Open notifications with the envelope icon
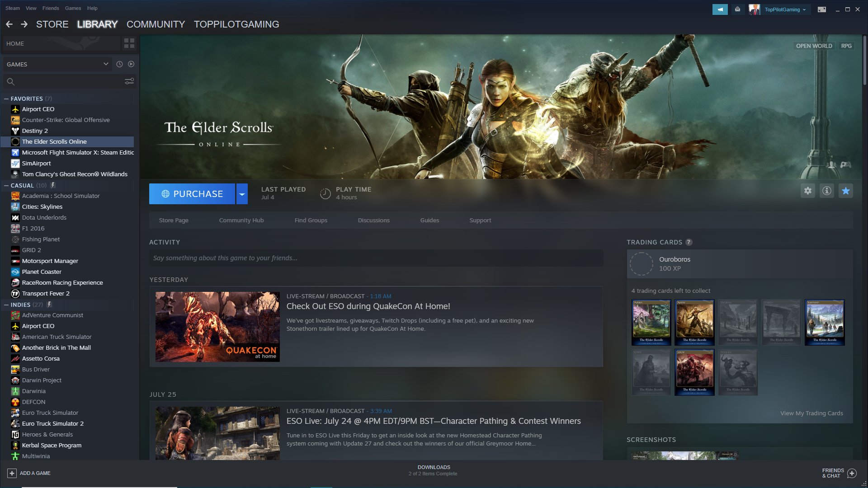The image size is (868, 488). (x=738, y=9)
